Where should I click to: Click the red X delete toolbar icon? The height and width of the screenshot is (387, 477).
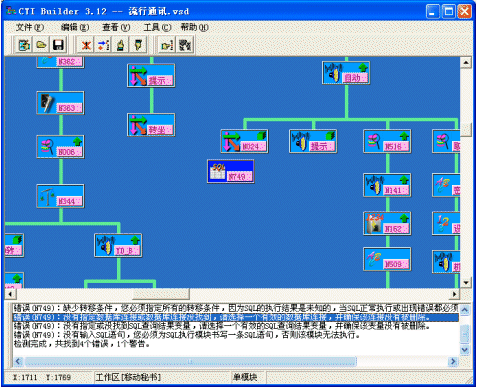click(86, 45)
